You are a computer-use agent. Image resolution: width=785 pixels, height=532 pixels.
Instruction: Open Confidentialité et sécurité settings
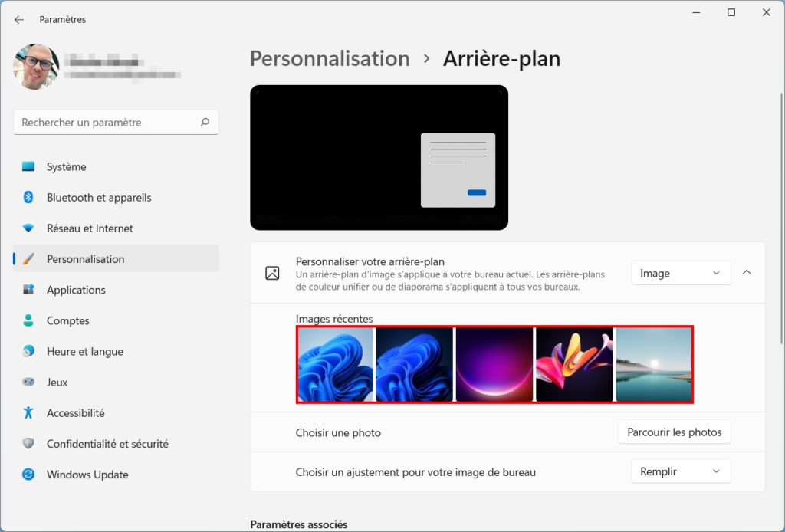(117, 443)
